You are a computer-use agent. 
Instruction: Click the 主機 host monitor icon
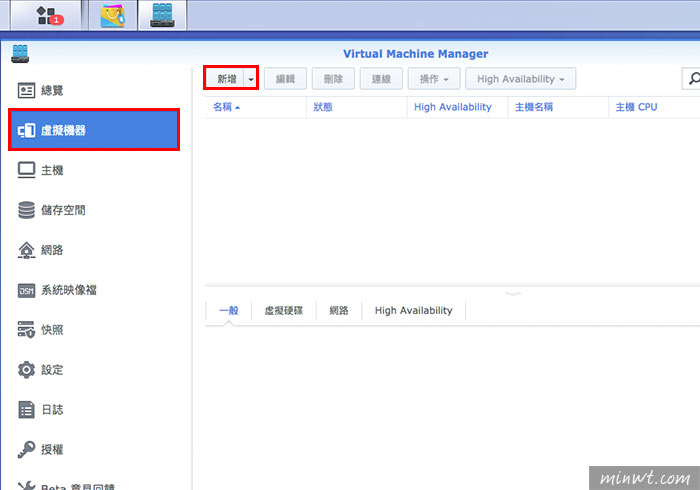tap(26, 170)
